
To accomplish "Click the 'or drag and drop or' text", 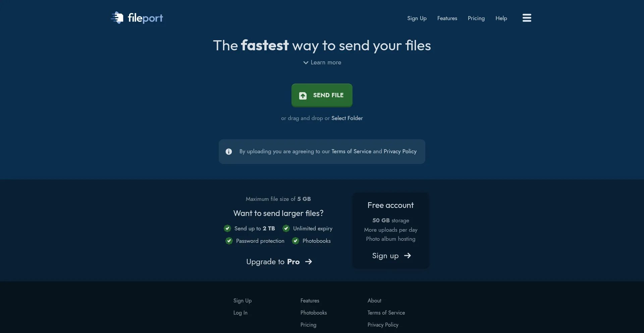I will (306, 118).
